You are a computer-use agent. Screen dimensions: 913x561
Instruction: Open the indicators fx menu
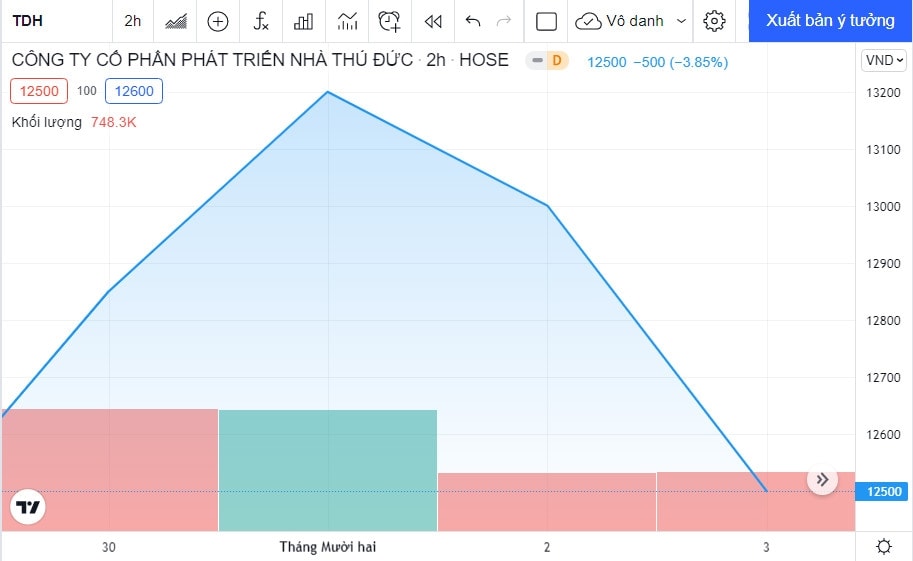(260, 22)
